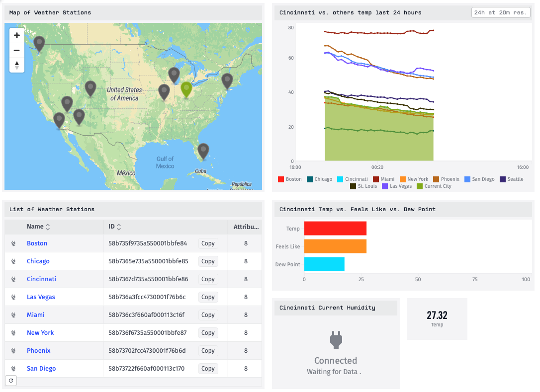Open the San Diego station link

point(41,369)
